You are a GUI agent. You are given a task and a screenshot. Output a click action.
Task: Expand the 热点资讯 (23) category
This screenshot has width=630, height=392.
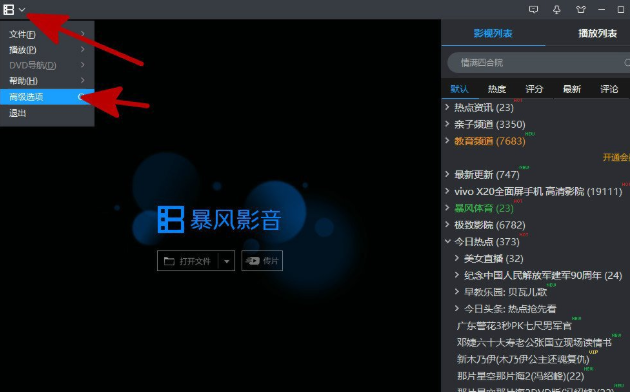(x=447, y=107)
